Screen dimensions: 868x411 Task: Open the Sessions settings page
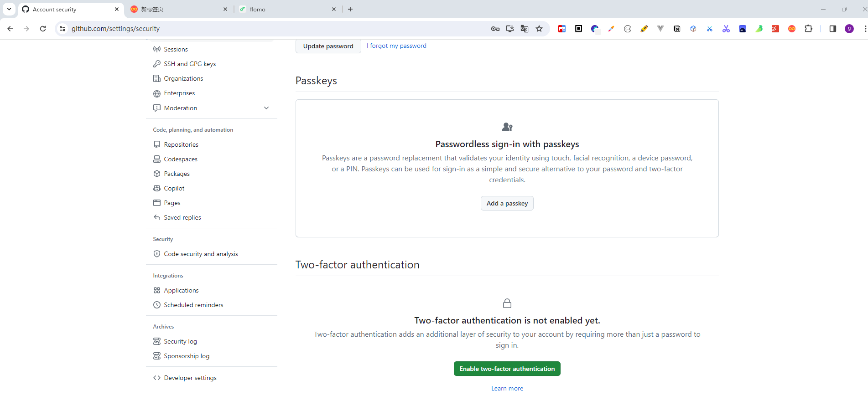coord(176,49)
